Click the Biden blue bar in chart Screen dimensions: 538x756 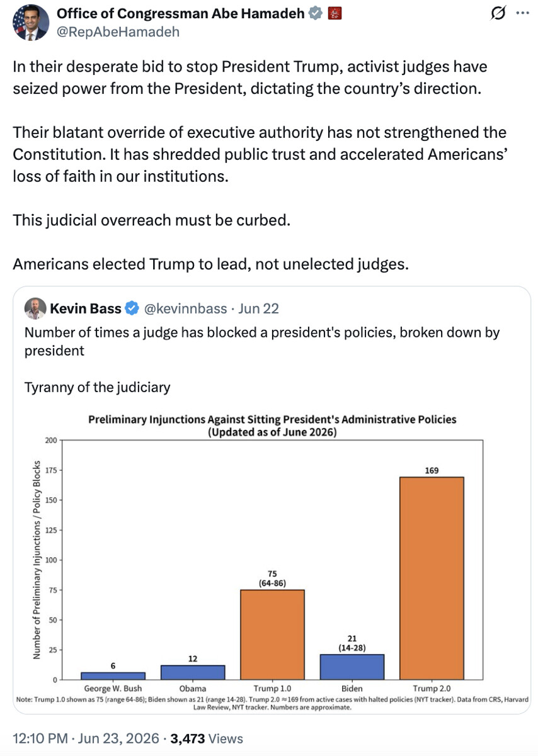[x=352, y=667]
